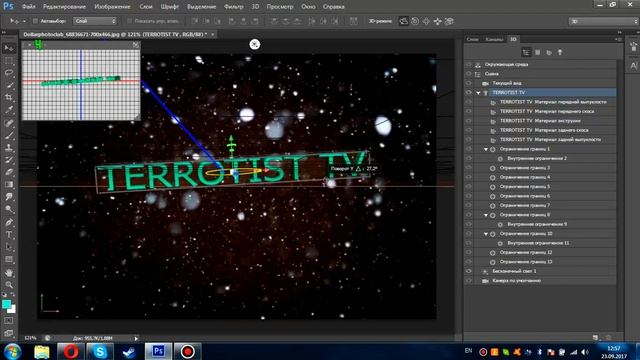Select the Zoom tool
Screen dimensions: 640x360
(x=9, y=285)
